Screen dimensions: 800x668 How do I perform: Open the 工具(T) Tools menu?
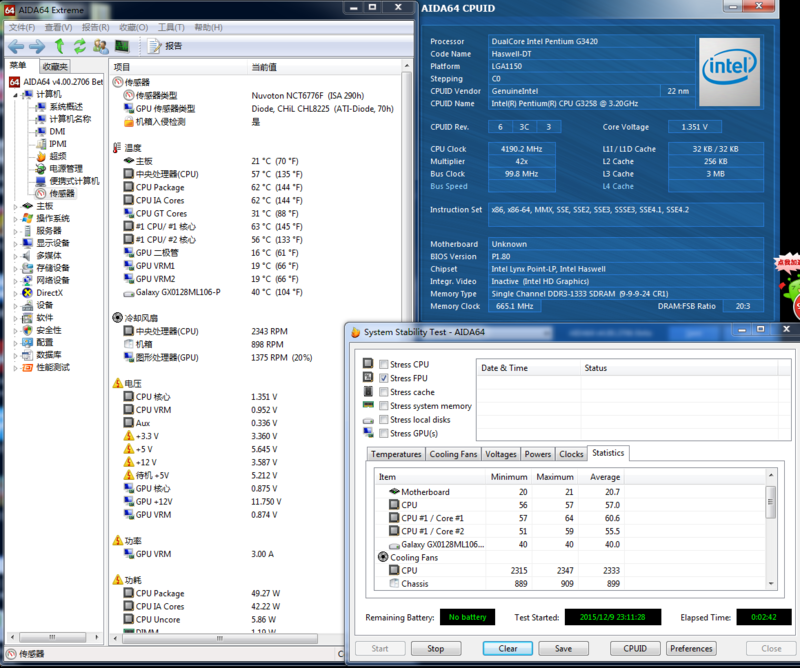171,27
